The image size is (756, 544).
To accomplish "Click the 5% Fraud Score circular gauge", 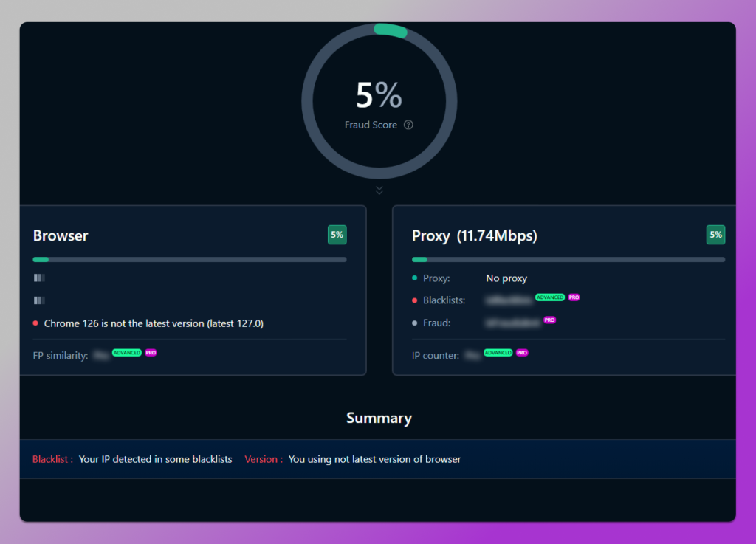I will (x=379, y=102).
